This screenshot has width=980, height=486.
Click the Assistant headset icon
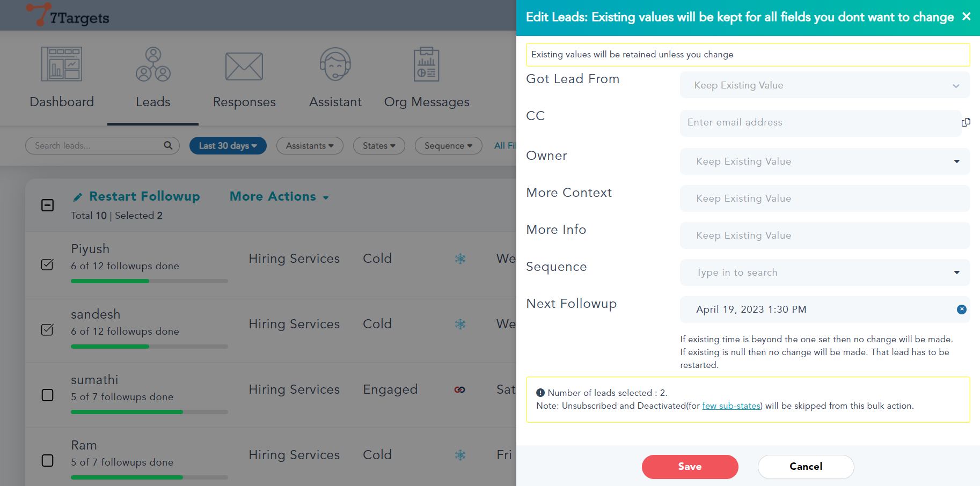[x=335, y=64]
